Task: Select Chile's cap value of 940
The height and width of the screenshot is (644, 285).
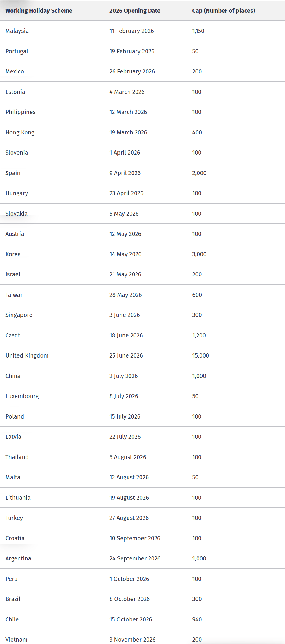Action: tap(197, 619)
